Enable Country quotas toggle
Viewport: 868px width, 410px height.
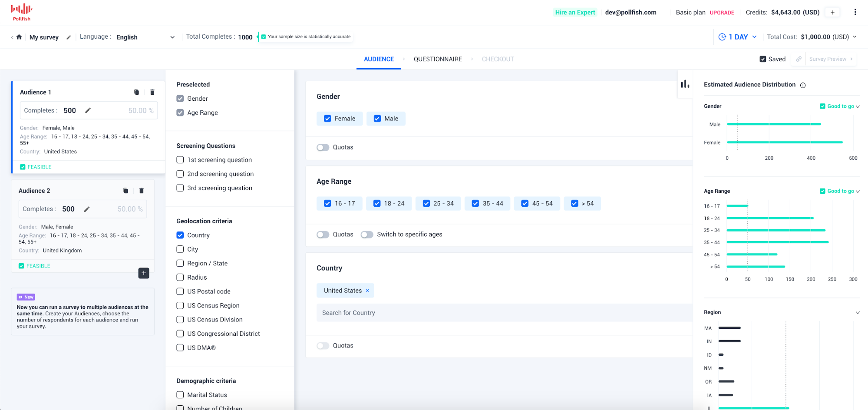pos(323,346)
